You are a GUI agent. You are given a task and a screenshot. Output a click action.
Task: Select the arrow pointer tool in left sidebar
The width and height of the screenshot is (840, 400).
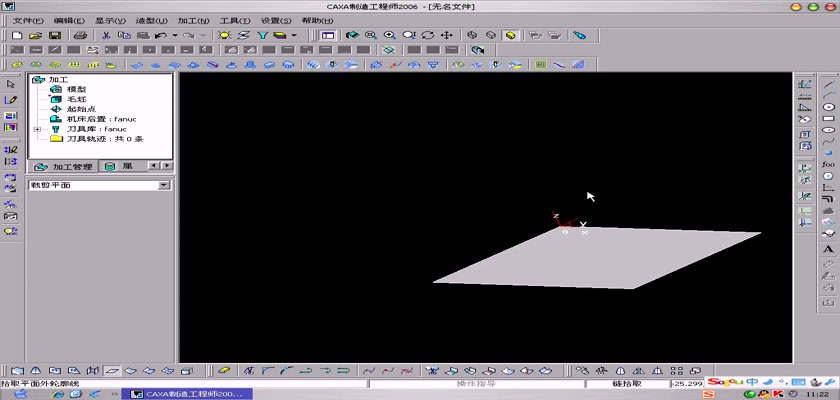pyautogui.click(x=11, y=84)
